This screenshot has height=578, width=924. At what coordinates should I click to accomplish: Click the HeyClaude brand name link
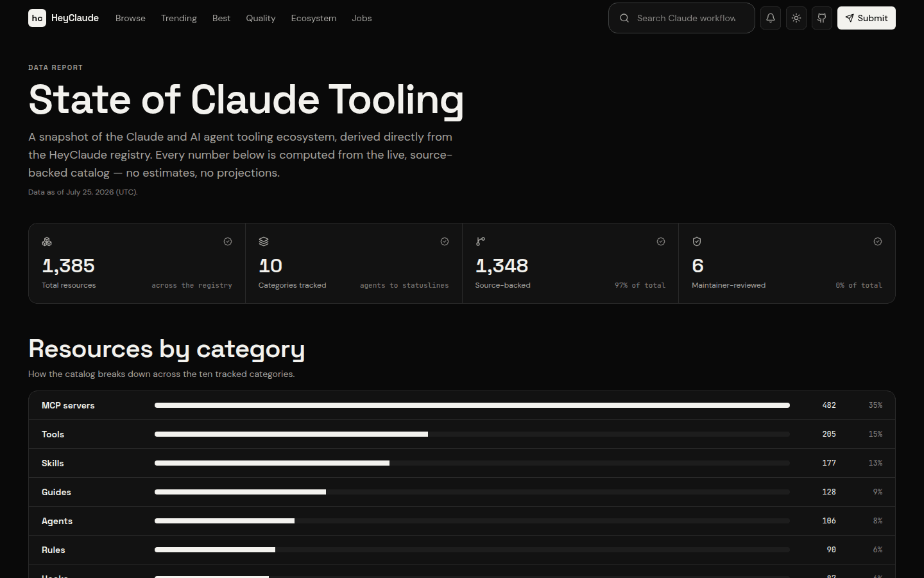[x=75, y=18]
